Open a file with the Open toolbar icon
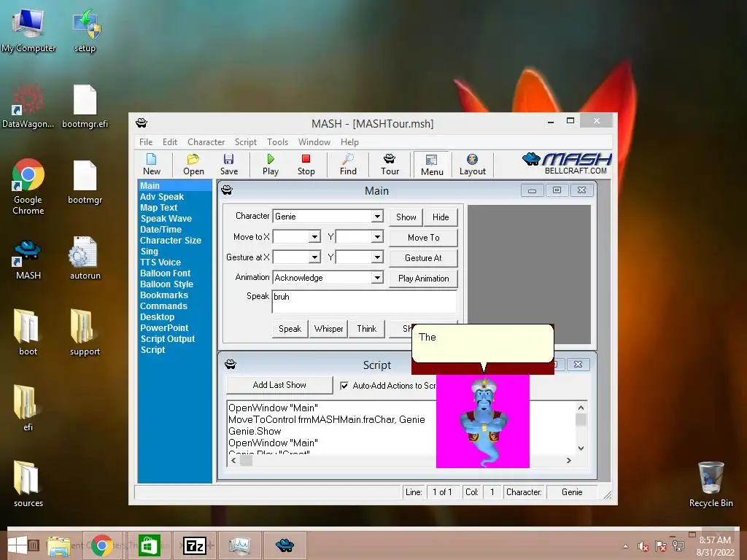Image resolution: width=747 pixels, height=560 pixels. [193, 165]
